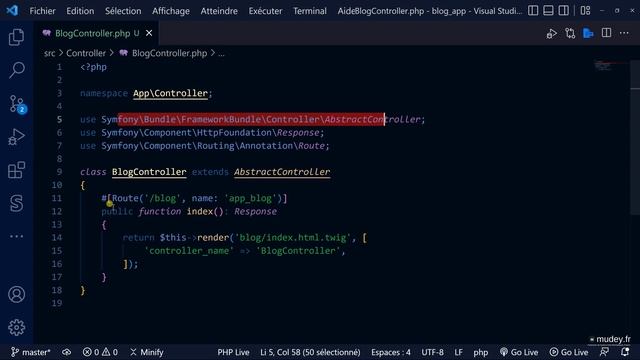The height and width of the screenshot is (360, 640).
Task: Open the Run and Debug view
Action: click(16, 137)
